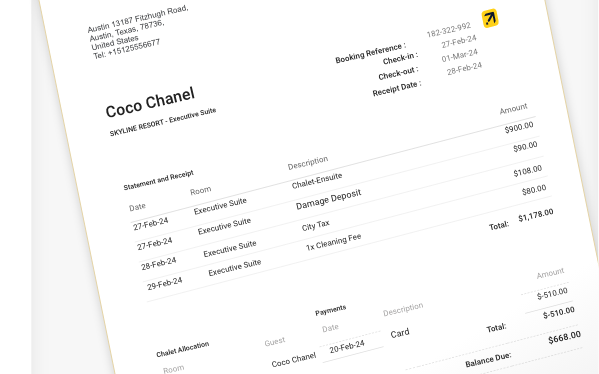Select the 20-Feb-24 payment date
This screenshot has width=599, height=374.
coord(347,346)
